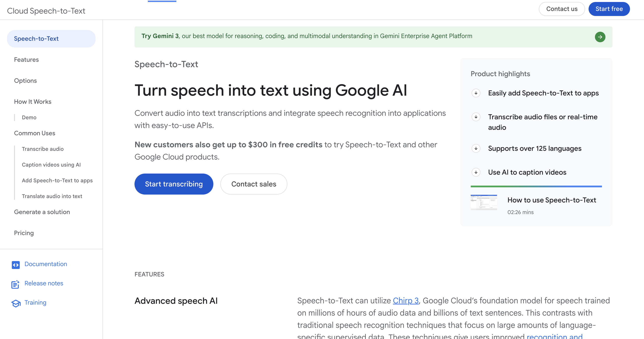Open Options in the sidebar
This screenshot has height=339, width=644.
click(25, 81)
